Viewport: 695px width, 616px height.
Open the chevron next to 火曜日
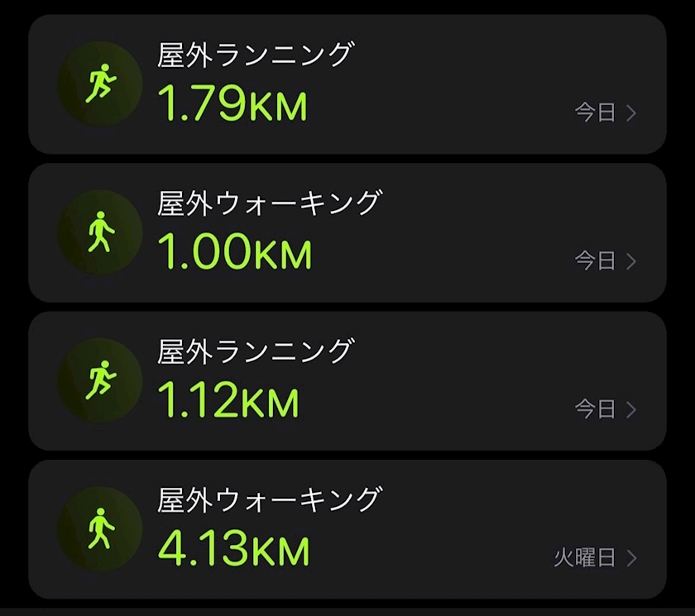click(x=631, y=558)
